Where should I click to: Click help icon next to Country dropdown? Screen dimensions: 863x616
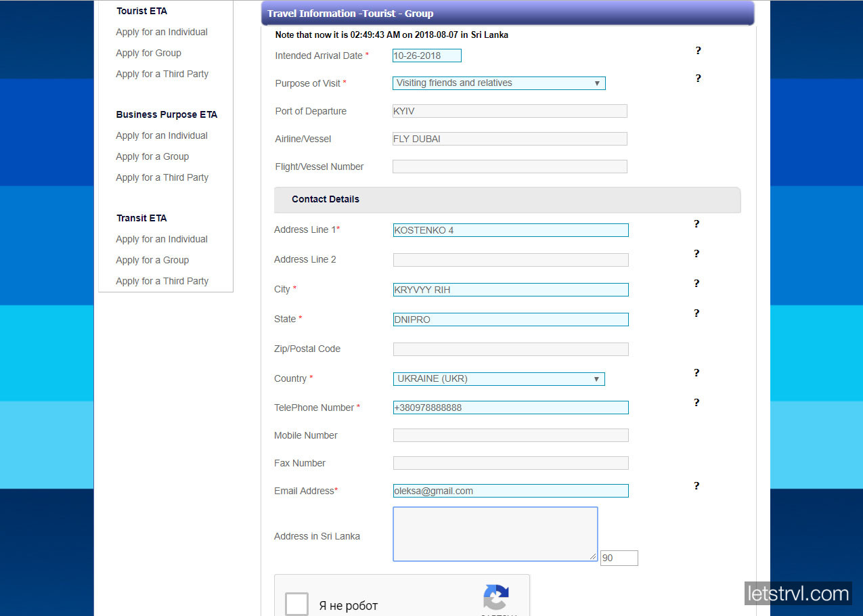click(x=696, y=373)
